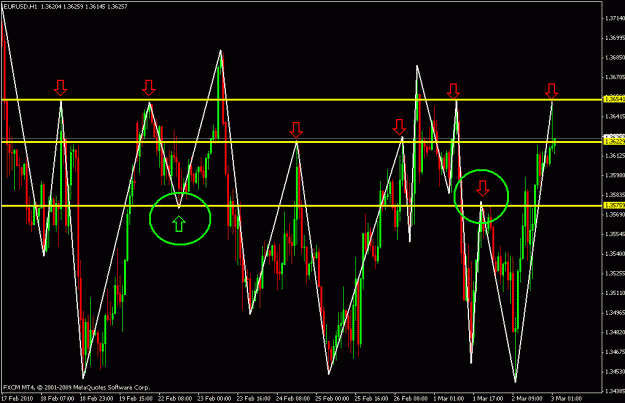Click the 18 Feb 23:00 time label
Image resolution: width=625 pixels, height=403 pixels.
pos(96,398)
